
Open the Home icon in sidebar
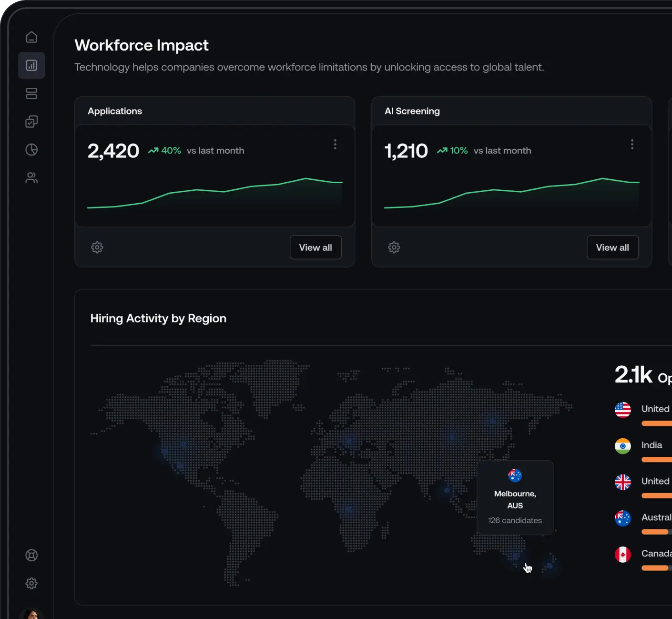(31, 37)
